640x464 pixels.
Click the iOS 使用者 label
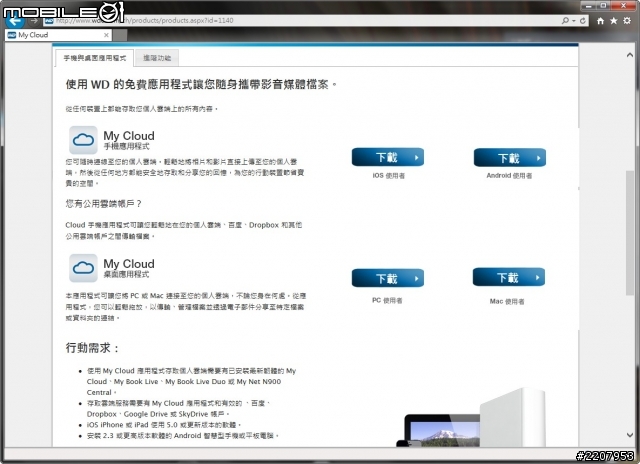388,175
